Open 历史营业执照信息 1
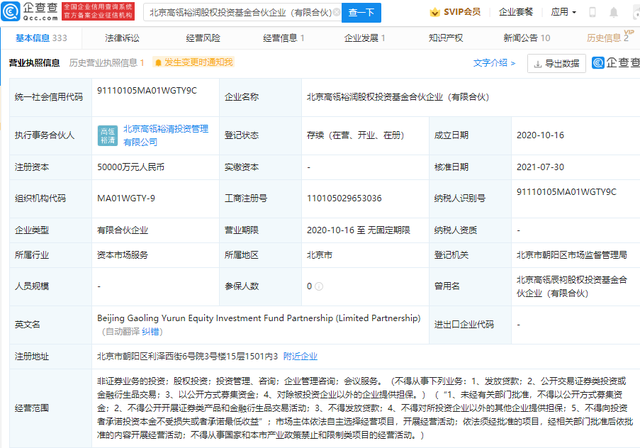Viewport: 640px width, 448px height. pos(107,63)
